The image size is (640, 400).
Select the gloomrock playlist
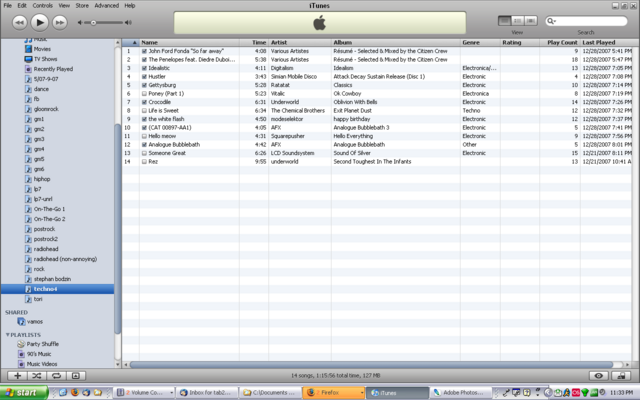coord(46,109)
